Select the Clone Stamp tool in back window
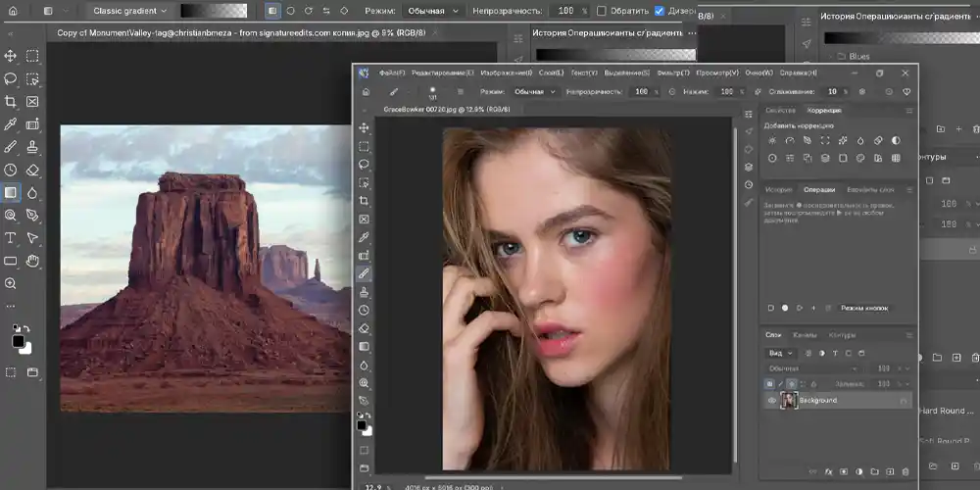This screenshot has height=490, width=980. (x=32, y=147)
